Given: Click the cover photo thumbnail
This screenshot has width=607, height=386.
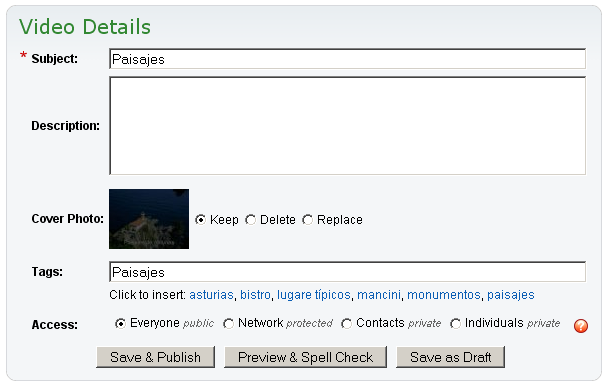Looking at the screenshot, I should coord(149,219).
